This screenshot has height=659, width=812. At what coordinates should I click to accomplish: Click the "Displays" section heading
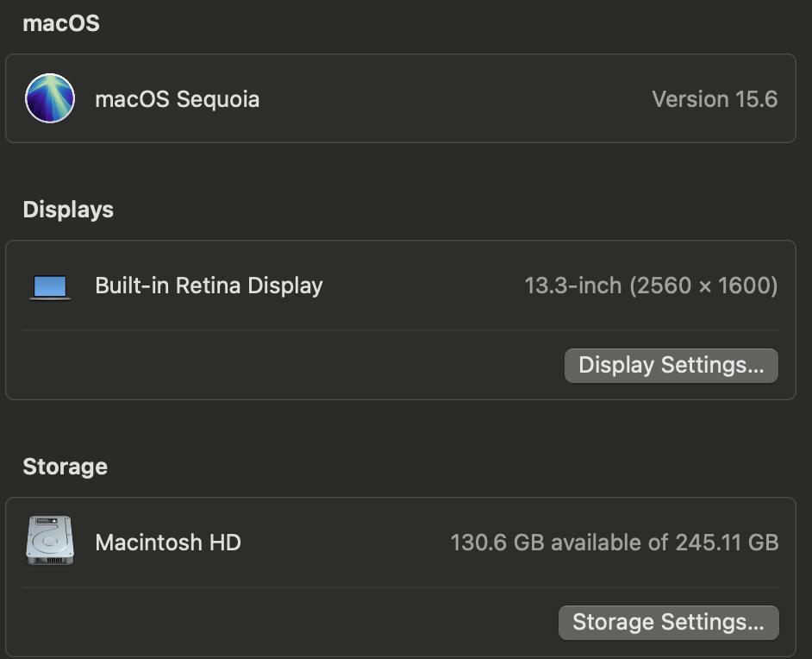tap(68, 210)
